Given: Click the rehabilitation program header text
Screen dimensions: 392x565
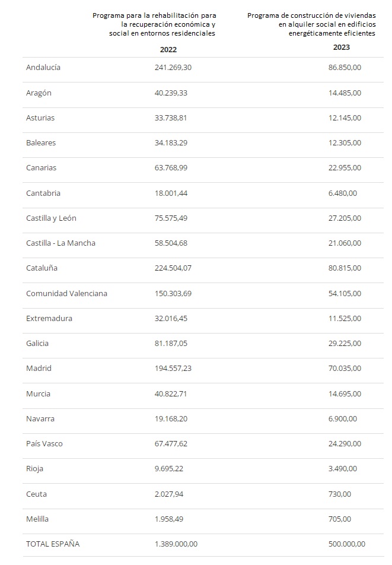Looking at the screenshot, I should point(154,24).
